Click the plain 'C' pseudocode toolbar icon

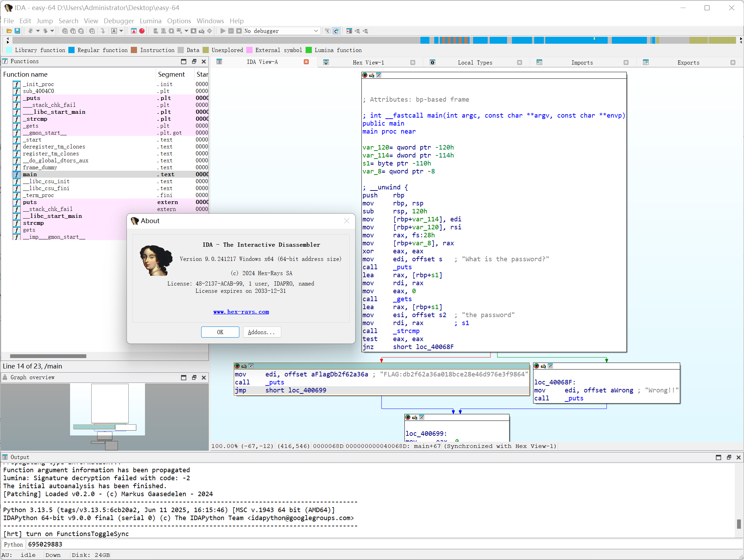pyautogui.click(x=328, y=31)
